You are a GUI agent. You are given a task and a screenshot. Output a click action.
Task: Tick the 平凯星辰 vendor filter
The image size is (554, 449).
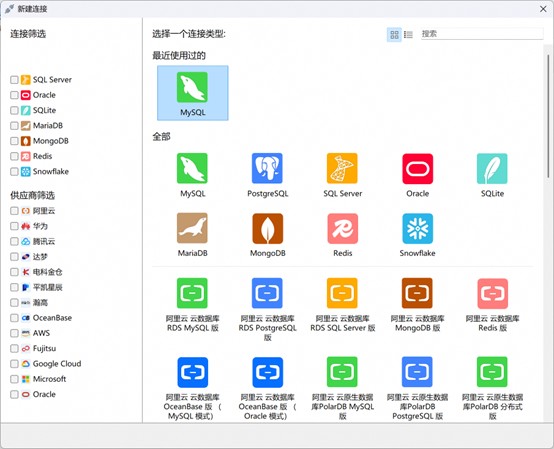pos(14,287)
